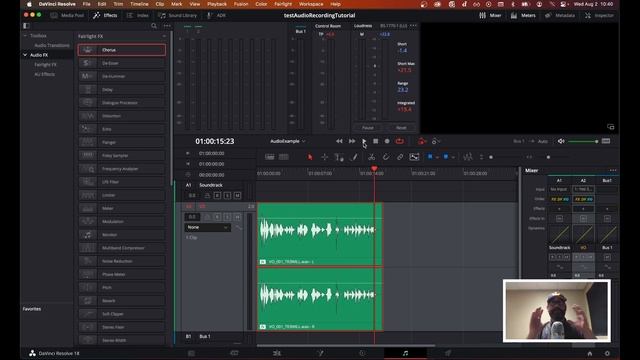Toggle Solo on A1 Soundtrack track header
The width and height of the screenshot is (640, 360).
click(x=227, y=196)
